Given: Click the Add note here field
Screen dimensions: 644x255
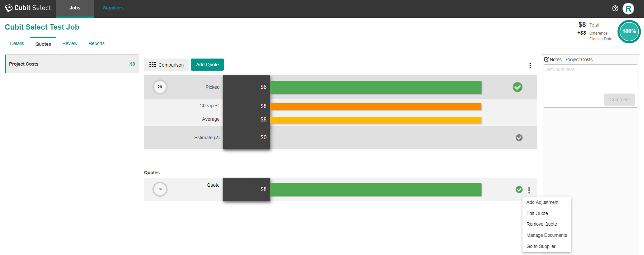Looking at the screenshot, I should point(590,79).
